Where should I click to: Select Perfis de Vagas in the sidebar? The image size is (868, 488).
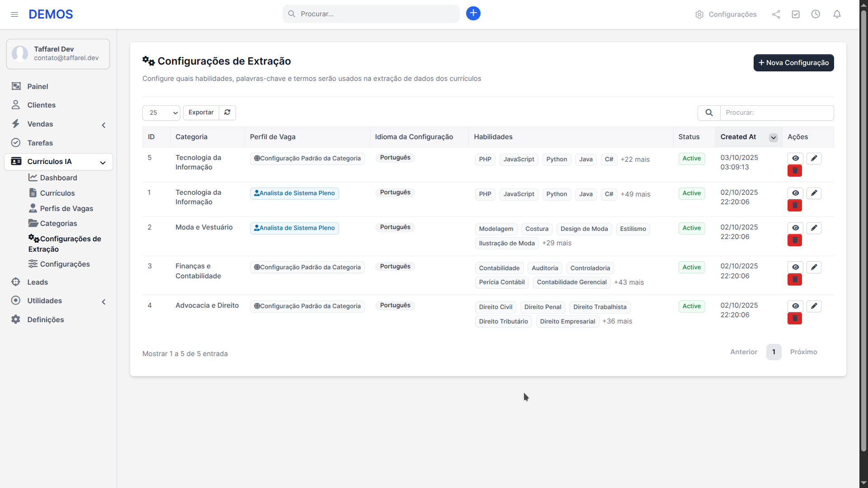click(66, 208)
